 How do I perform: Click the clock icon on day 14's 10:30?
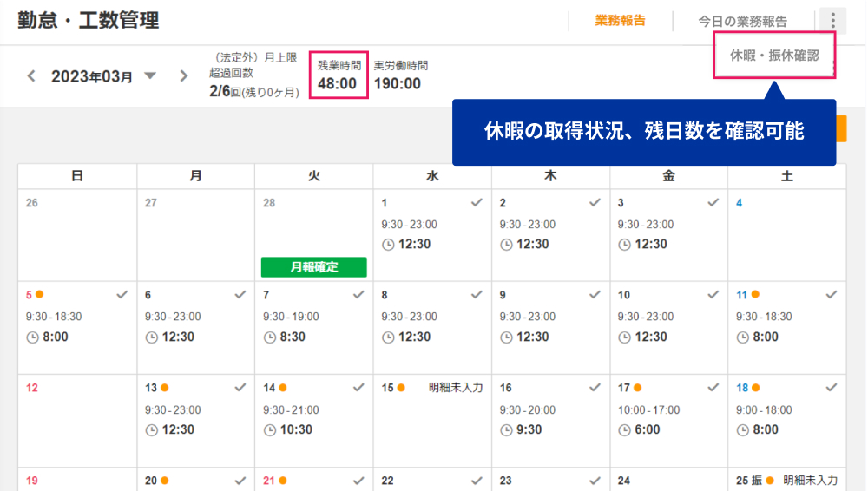click(270, 430)
